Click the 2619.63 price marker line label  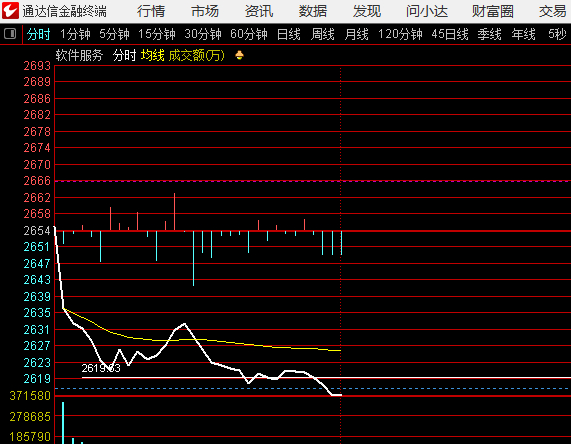(101, 368)
